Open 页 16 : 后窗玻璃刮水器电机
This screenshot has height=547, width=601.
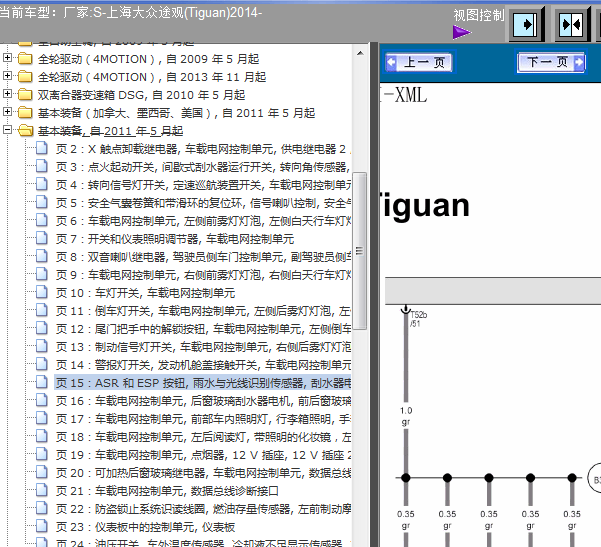pyautogui.click(x=203, y=401)
